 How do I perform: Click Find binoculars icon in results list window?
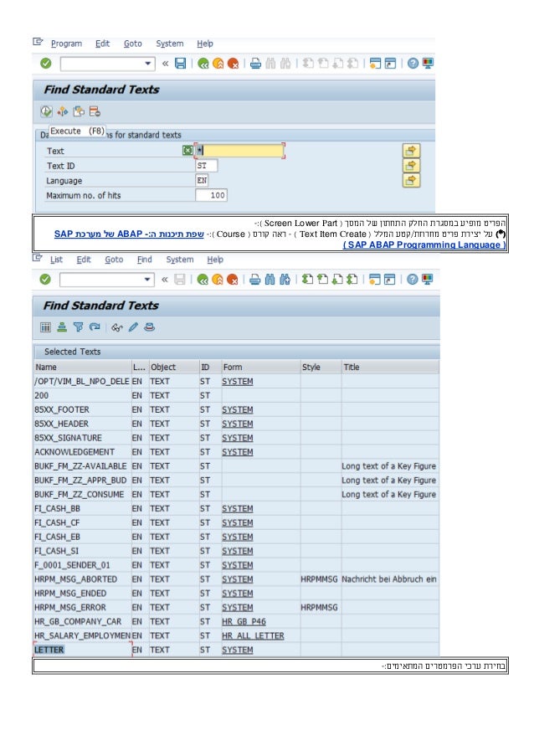270,279
